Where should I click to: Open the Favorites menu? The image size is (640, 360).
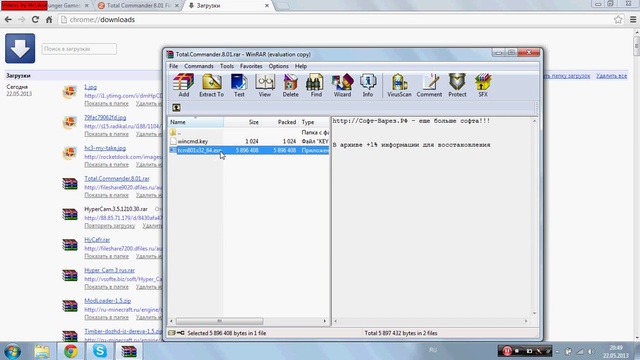(251, 66)
